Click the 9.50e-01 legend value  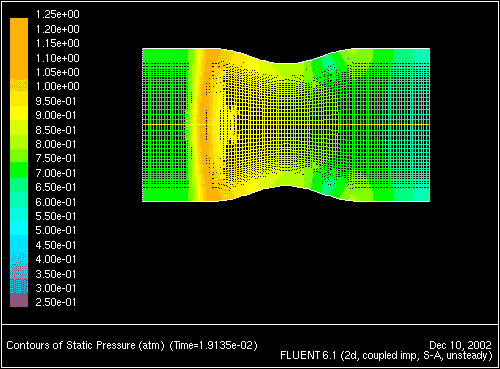click(x=56, y=101)
